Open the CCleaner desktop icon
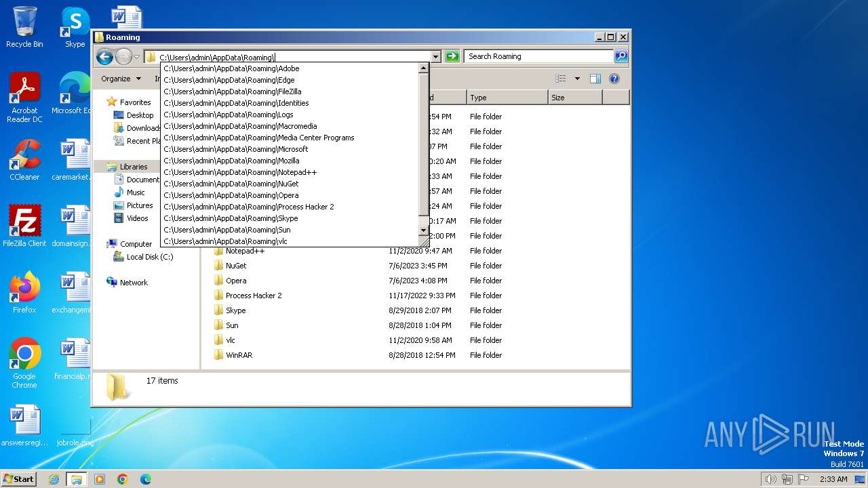The width and height of the screenshot is (868, 488). (x=24, y=161)
